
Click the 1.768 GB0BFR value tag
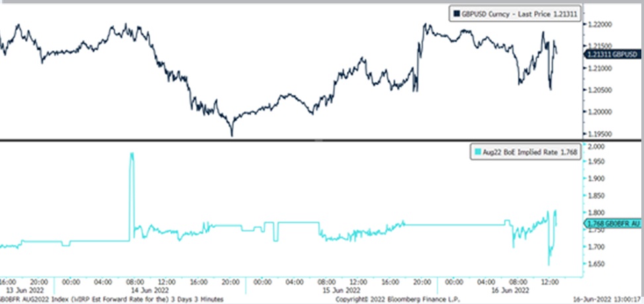[612, 225]
